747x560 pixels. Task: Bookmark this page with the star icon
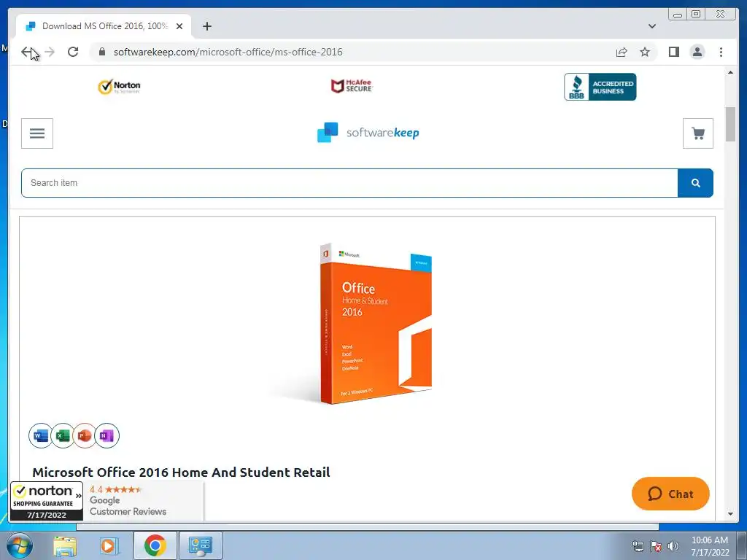coord(645,52)
